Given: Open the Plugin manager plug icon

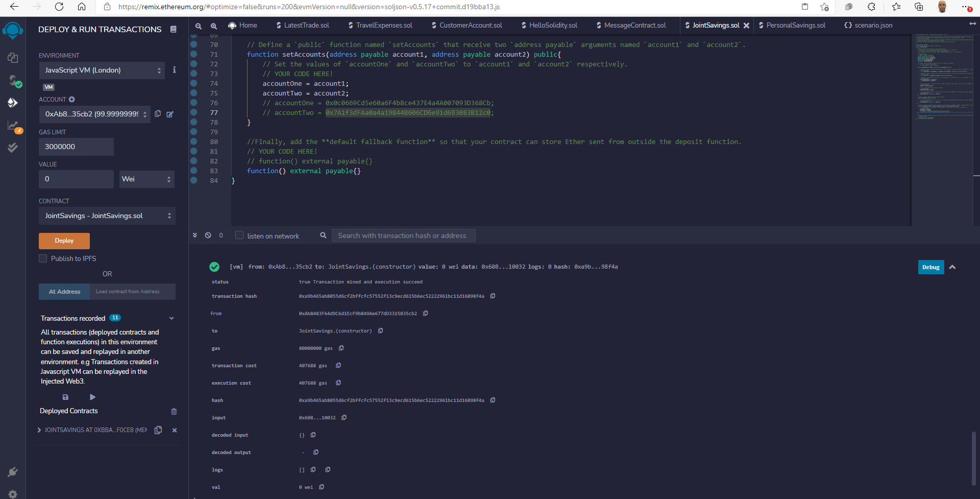Looking at the screenshot, I should (x=13, y=472).
